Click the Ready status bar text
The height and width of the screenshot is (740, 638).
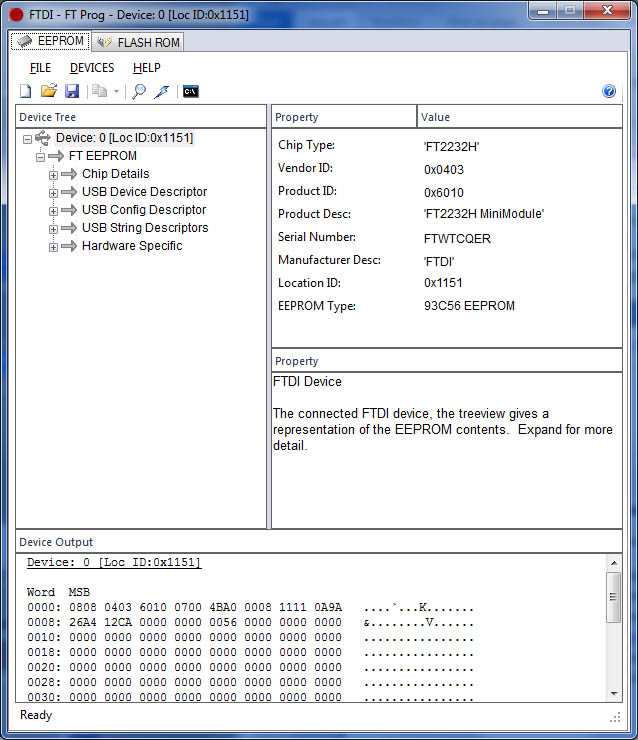36,715
